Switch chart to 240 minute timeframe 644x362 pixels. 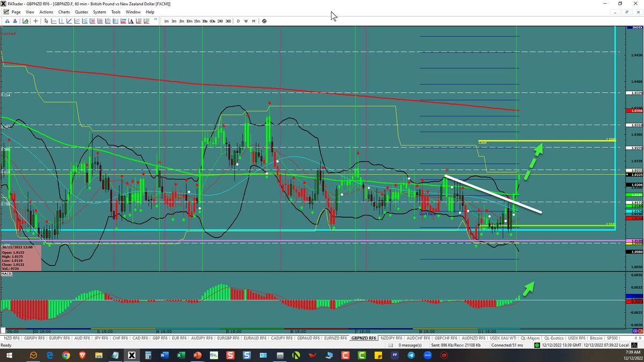click(220, 21)
